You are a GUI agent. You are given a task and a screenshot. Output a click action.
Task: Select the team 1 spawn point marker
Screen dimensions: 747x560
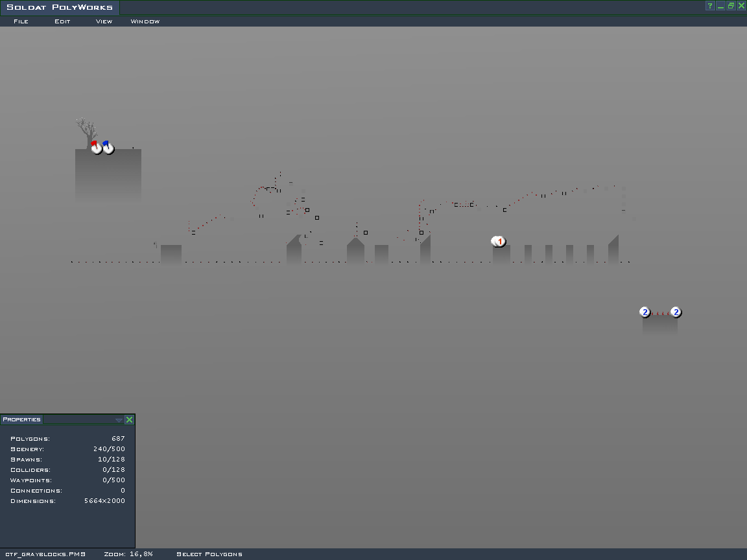click(x=499, y=242)
